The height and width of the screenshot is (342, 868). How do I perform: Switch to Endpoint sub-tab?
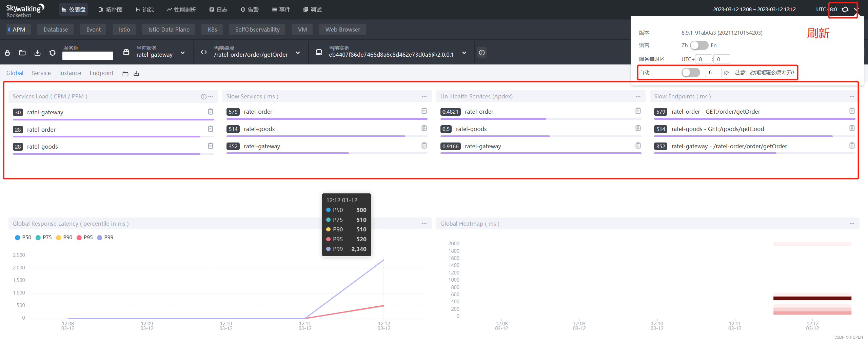coord(101,73)
